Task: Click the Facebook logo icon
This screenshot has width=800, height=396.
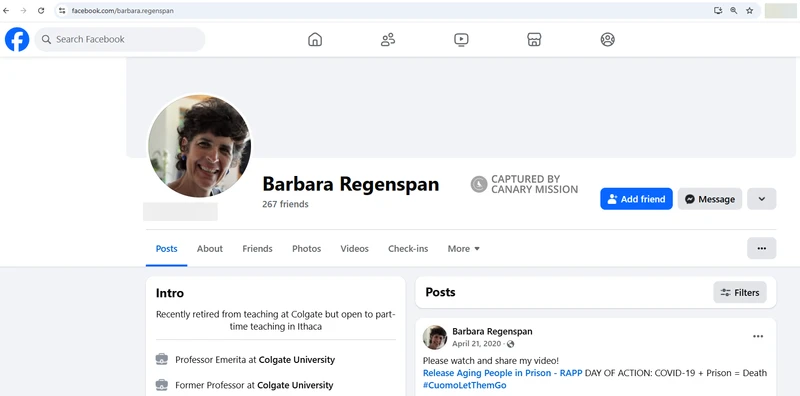Action: pyautogui.click(x=17, y=39)
